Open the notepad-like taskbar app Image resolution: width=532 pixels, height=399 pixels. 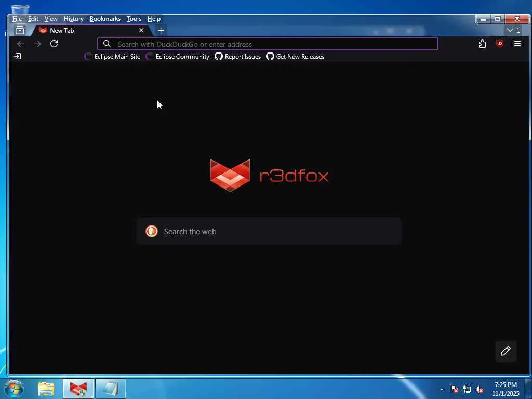tap(111, 389)
